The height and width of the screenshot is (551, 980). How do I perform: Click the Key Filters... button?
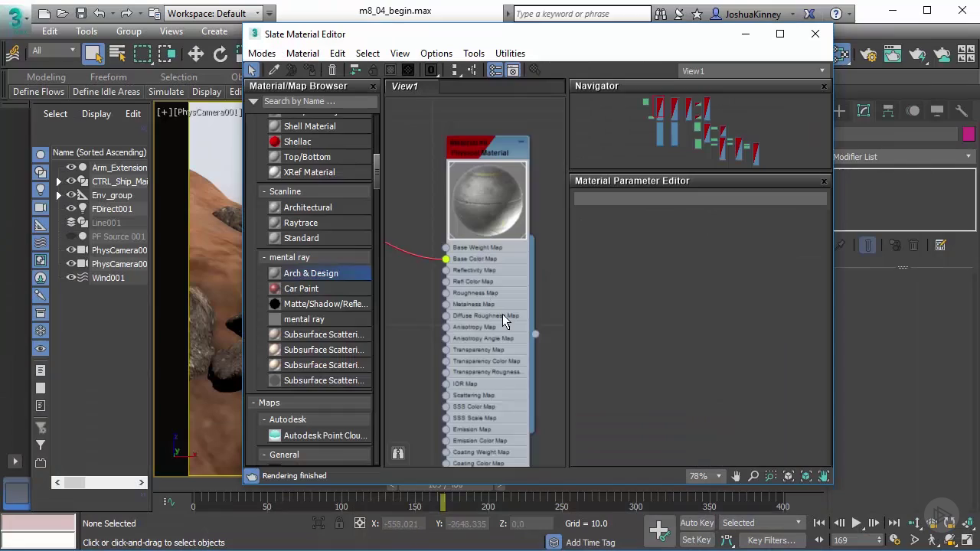771,540
